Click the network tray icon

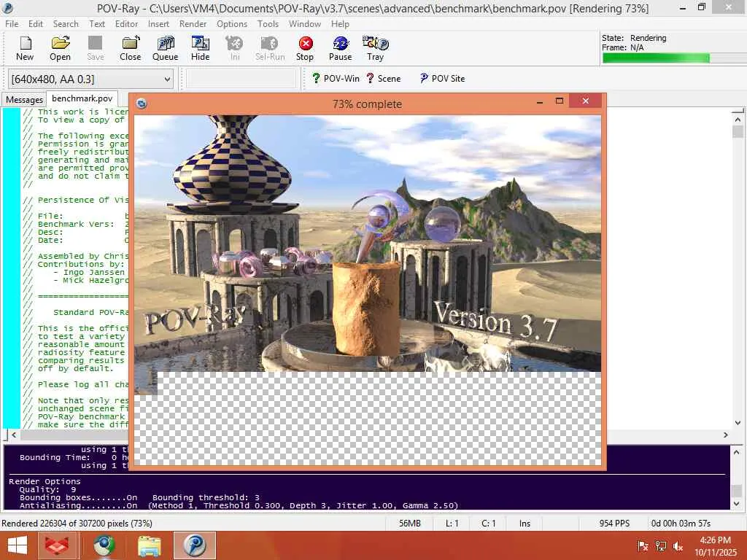click(x=660, y=545)
